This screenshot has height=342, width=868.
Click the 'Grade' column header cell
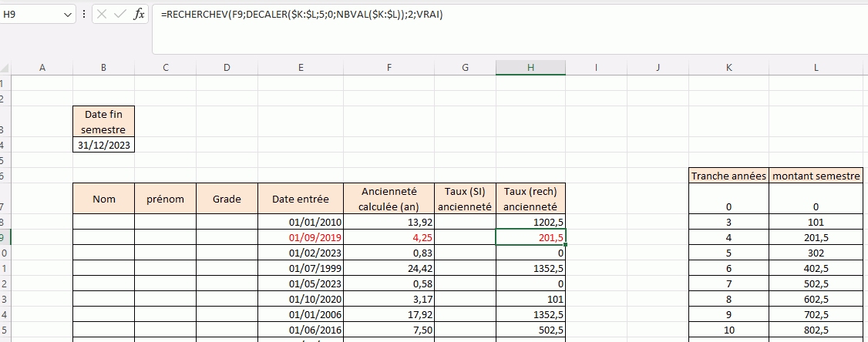click(x=227, y=199)
